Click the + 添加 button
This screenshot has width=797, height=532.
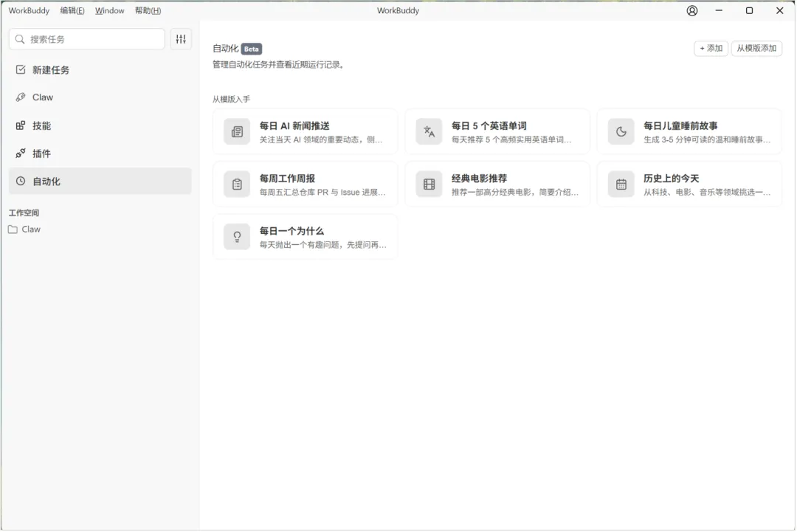tap(711, 48)
